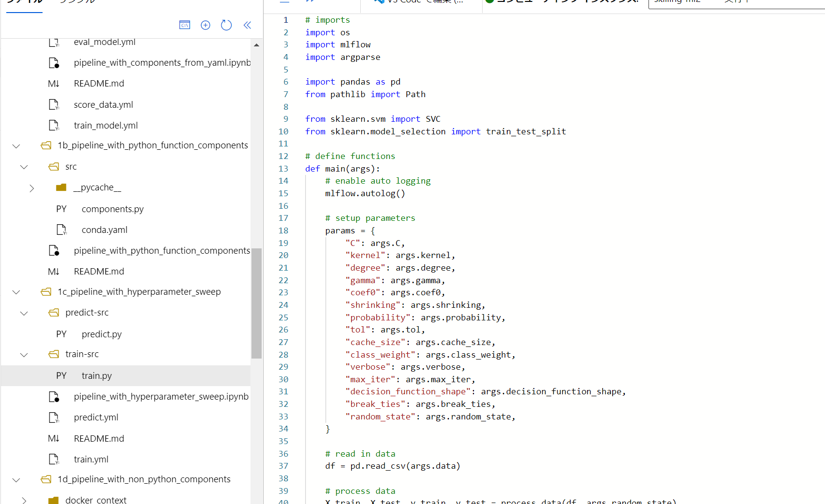This screenshot has width=825, height=504.
Task: Collapse the train-src folder chevron
Action: pos(24,355)
